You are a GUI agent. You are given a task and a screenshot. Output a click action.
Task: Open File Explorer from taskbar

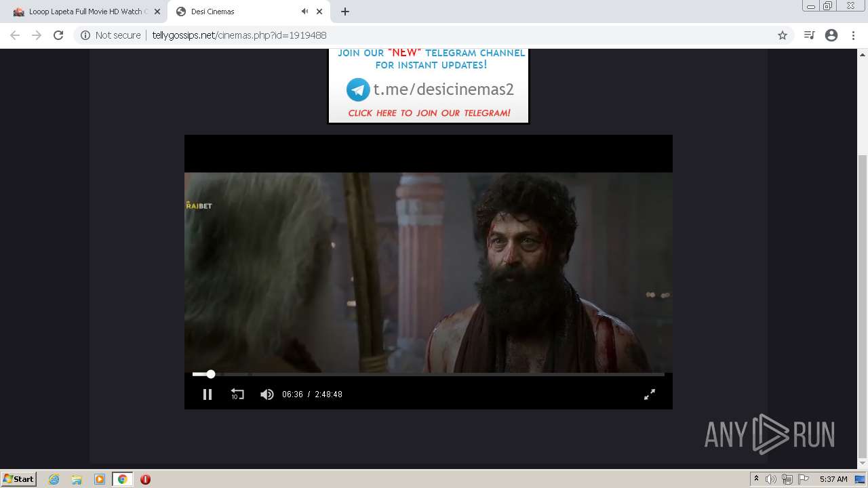click(x=77, y=479)
